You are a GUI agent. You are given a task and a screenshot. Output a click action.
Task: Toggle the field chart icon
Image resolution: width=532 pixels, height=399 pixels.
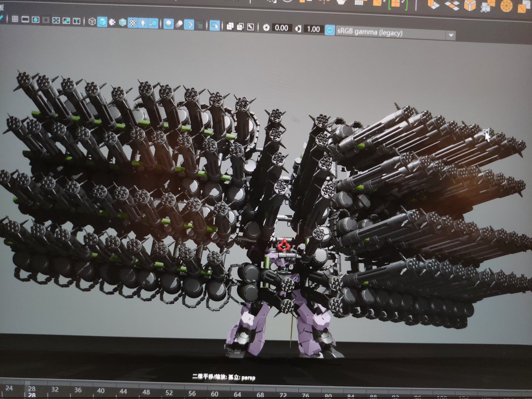(x=56, y=20)
